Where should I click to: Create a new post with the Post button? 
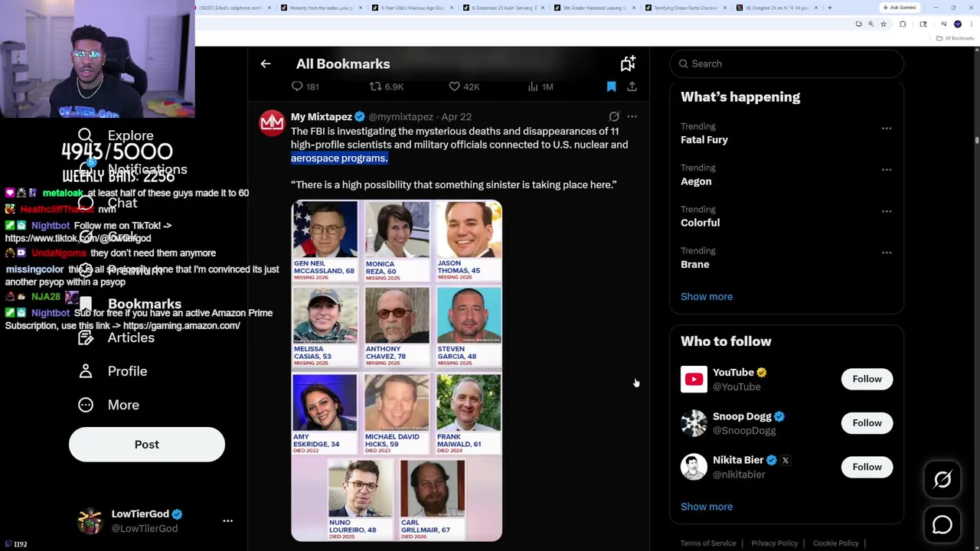[x=147, y=445]
